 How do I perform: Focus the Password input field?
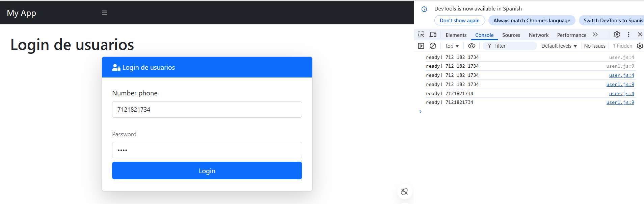(207, 150)
